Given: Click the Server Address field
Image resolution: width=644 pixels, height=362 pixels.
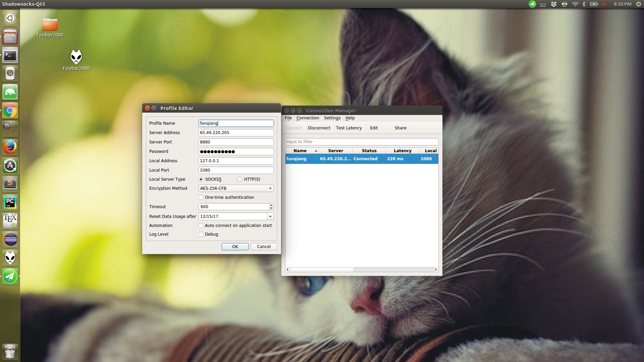Looking at the screenshot, I should (236, 133).
